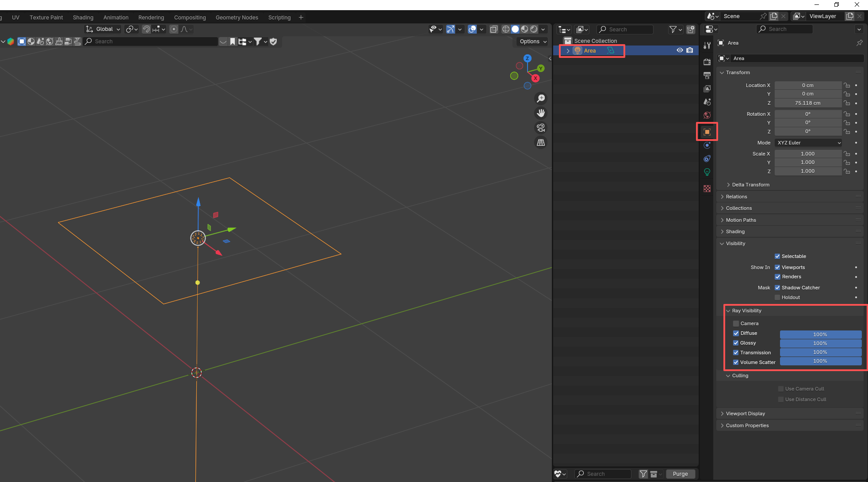This screenshot has height=482, width=868.
Task: Click the Purge button
Action: coord(680,474)
